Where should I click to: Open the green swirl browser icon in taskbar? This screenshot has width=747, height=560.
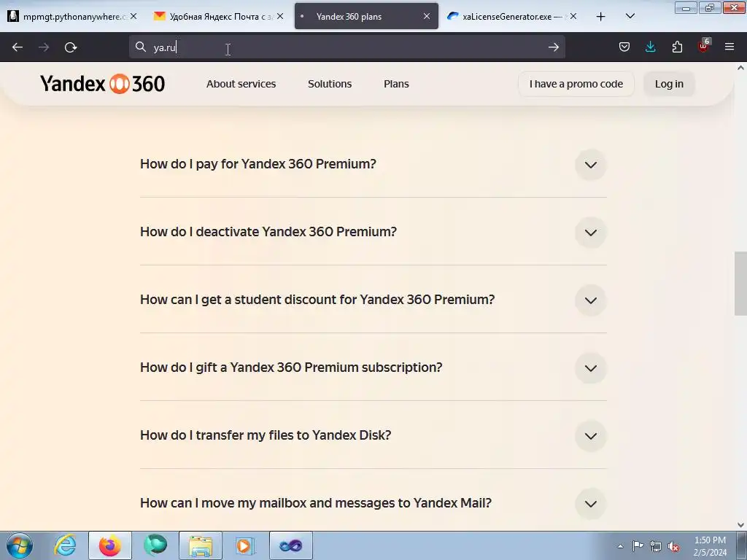click(155, 545)
